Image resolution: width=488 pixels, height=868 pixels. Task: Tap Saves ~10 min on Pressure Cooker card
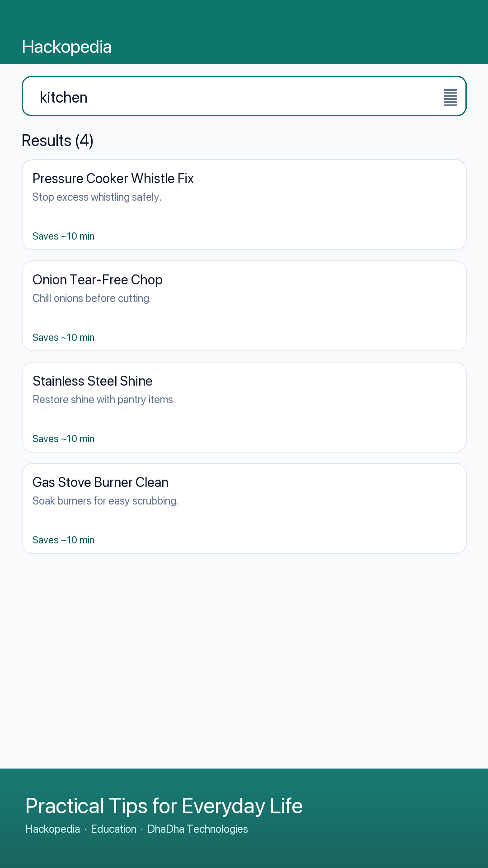tap(63, 236)
